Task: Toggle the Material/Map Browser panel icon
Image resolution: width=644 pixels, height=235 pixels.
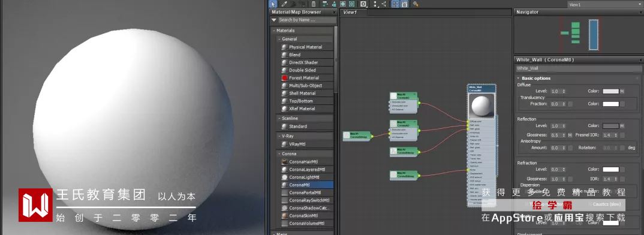Action: [396, 4]
